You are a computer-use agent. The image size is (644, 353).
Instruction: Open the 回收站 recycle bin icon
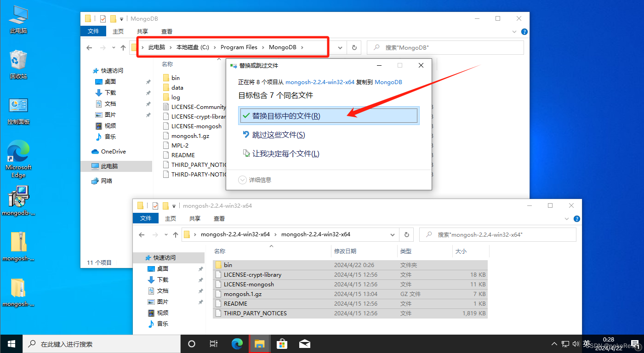18,64
